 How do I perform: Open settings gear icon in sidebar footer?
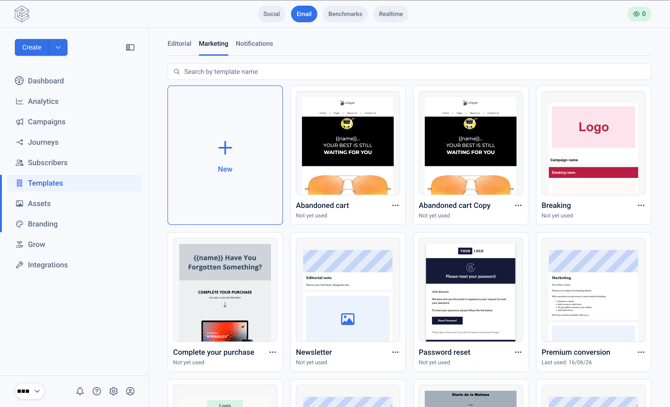click(113, 391)
